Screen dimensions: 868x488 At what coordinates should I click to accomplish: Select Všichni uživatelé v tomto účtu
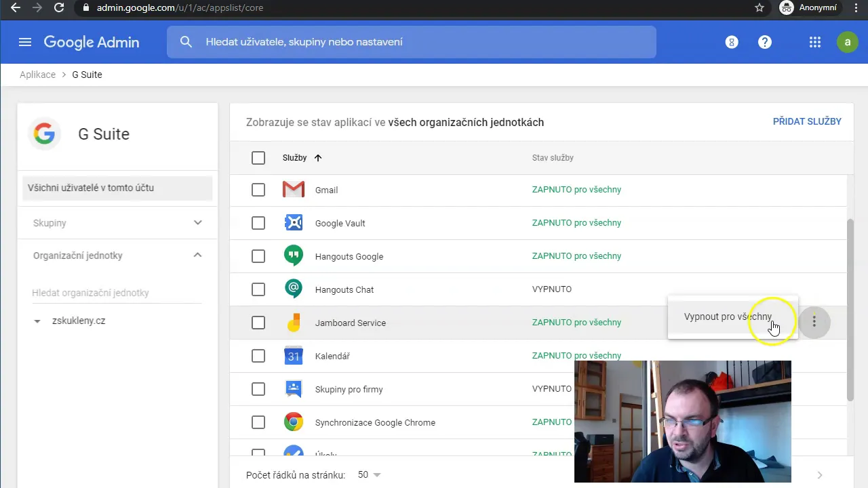(x=117, y=188)
